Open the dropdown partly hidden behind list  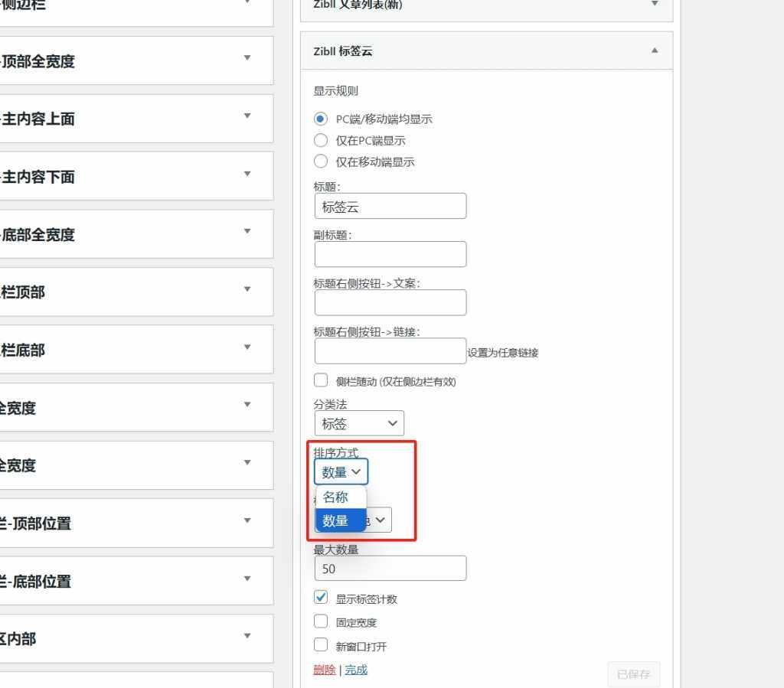point(379,520)
